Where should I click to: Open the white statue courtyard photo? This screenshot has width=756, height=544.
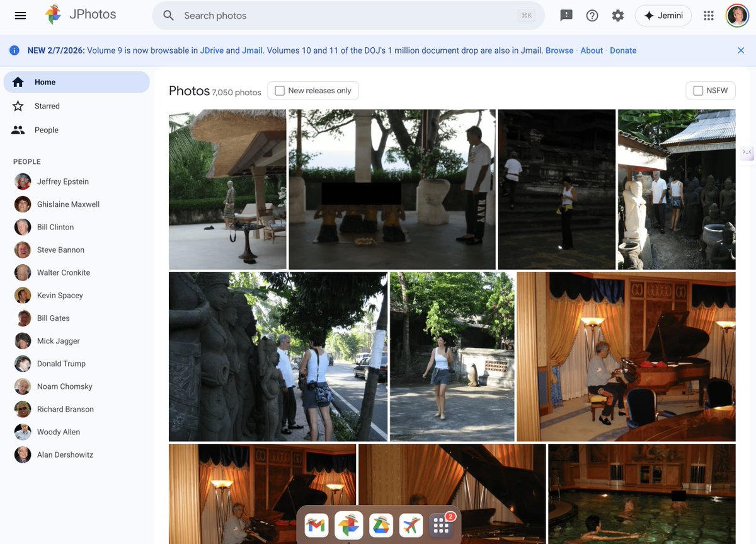677,189
